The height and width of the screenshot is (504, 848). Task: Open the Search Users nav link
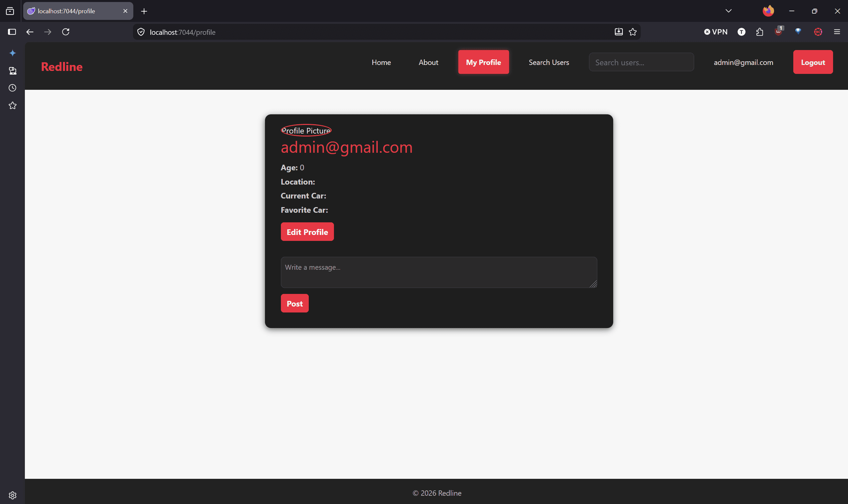coord(549,63)
